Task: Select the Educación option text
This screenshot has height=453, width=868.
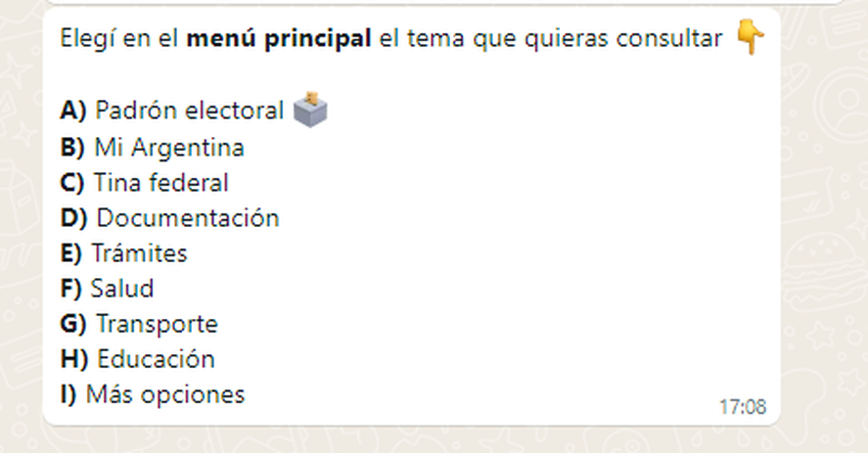Action: coord(156,359)
